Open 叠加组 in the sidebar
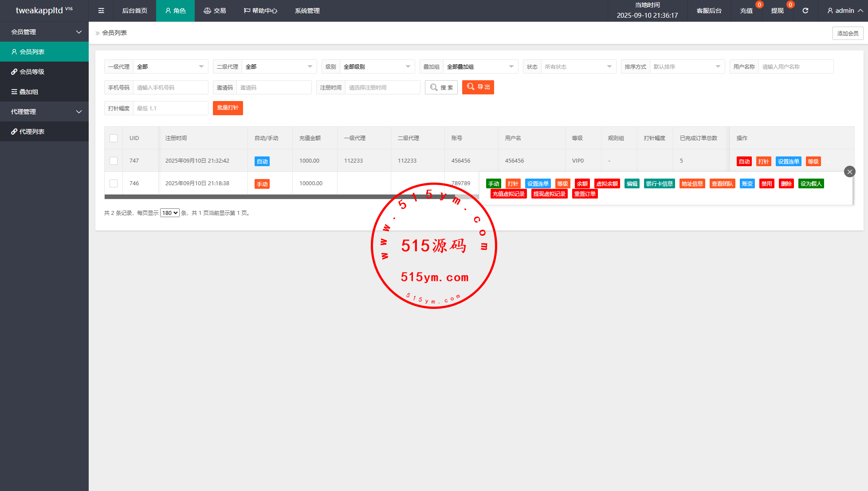The width and height of the screenshot is (868, 491). [28, 92]
